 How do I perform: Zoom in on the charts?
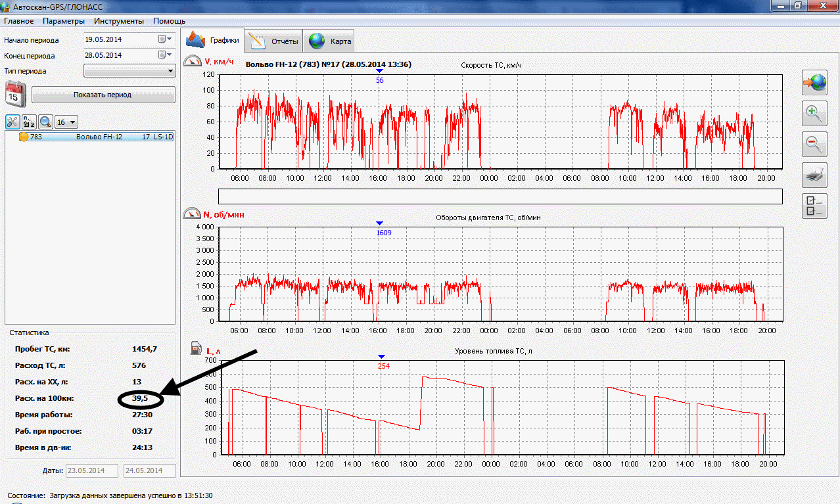[x=814, y=114]
